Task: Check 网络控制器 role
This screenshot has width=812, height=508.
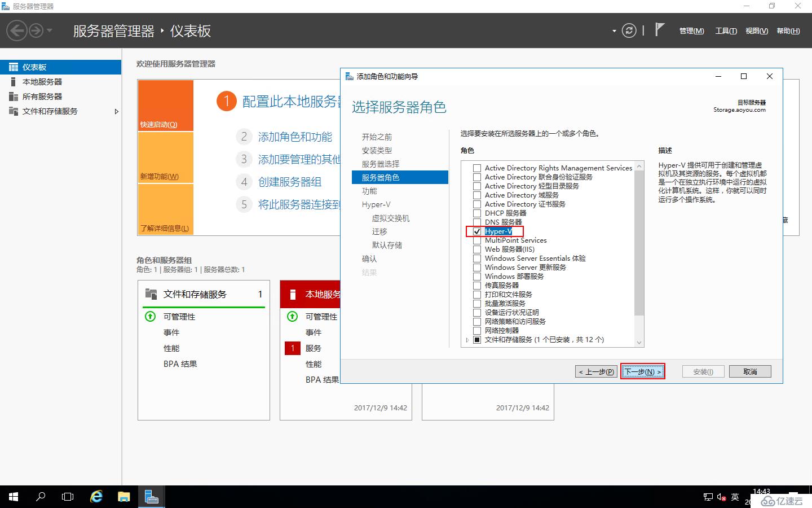Action: (x=477, y=331)
